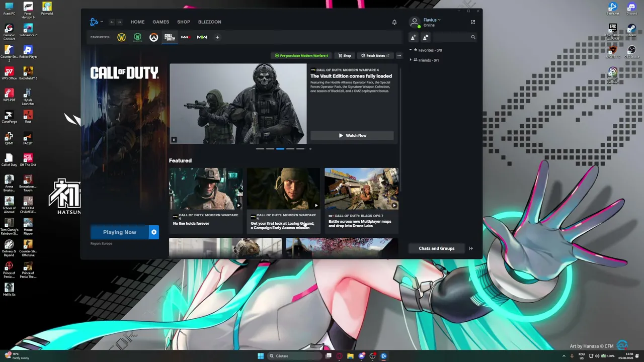
Task: Open Chats and Groups
Action: (x=437, y=248)
